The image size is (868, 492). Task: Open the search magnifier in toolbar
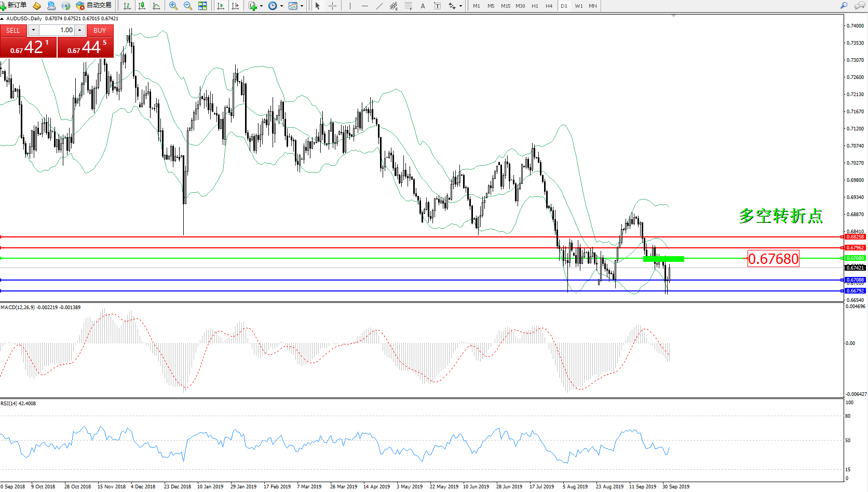[844, 6]
